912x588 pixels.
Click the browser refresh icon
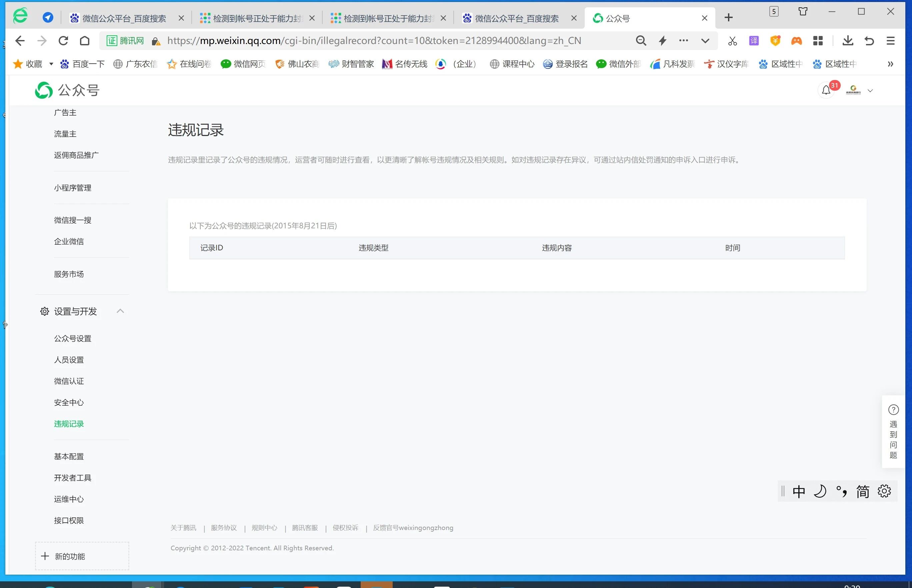tap(63, 41)
